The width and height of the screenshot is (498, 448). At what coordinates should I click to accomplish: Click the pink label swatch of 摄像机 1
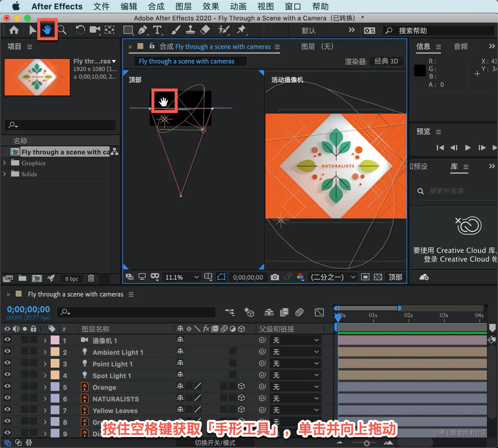pos(55,340)
